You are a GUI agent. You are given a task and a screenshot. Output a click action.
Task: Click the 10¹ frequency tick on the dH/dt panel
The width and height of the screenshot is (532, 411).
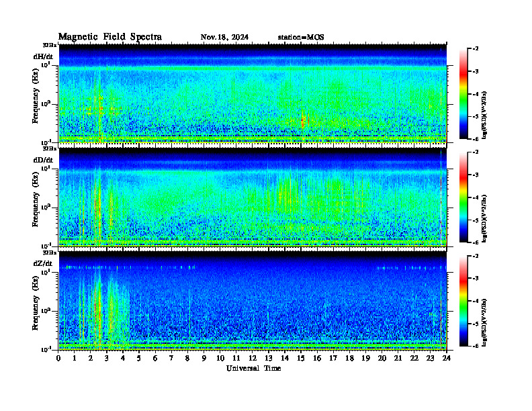[x=46, y=64]
